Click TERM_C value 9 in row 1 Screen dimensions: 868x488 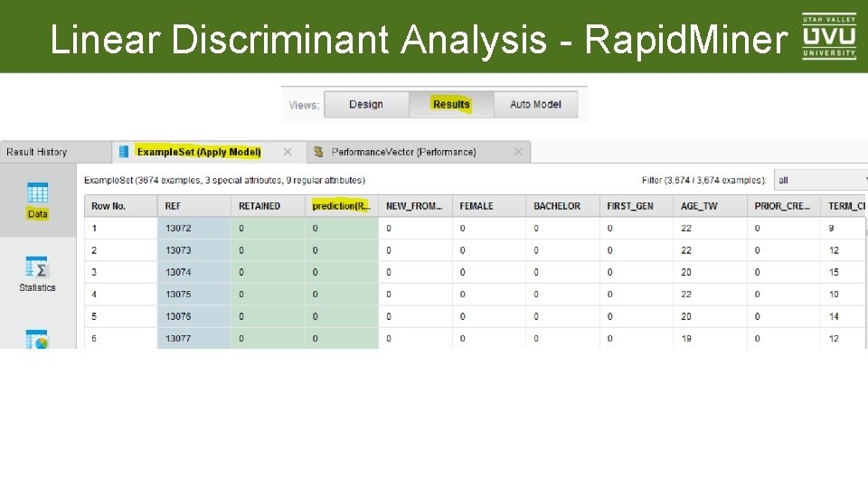coord(843,228)
